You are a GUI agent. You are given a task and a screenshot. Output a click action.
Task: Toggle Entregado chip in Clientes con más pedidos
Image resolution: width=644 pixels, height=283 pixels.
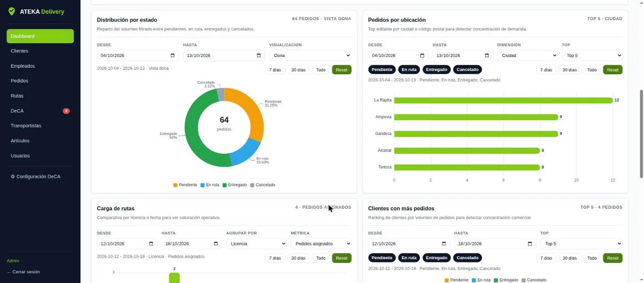(437, 258)
